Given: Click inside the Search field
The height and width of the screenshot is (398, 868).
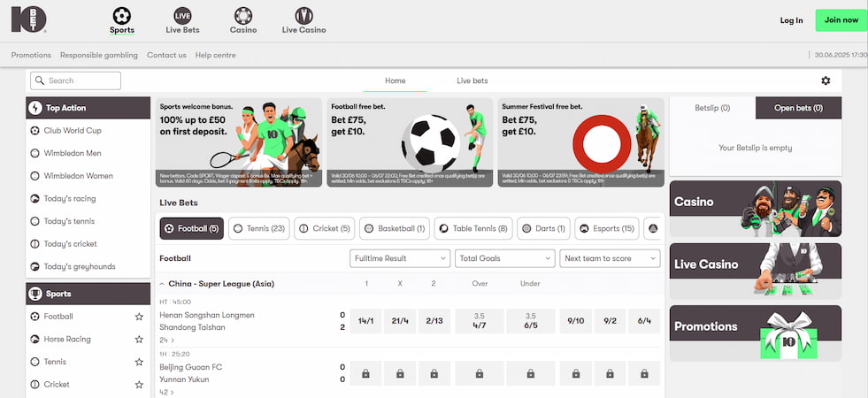Looking at the screenshot, I should (75, 80).
